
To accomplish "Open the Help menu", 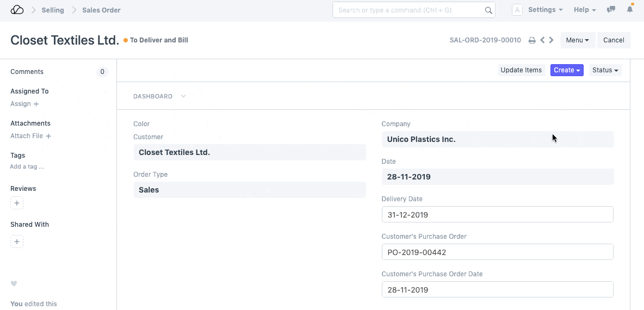I will click(585, 10).
